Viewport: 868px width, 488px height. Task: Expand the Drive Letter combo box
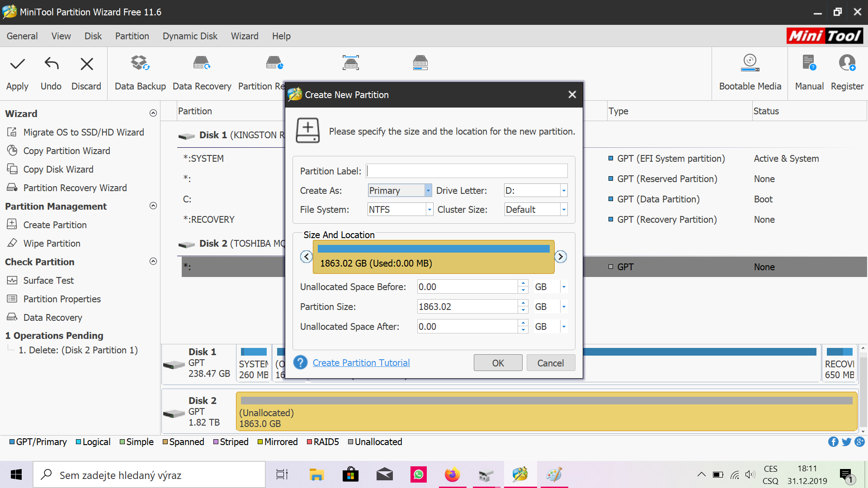pyautogui.click(x=563, y=191)
